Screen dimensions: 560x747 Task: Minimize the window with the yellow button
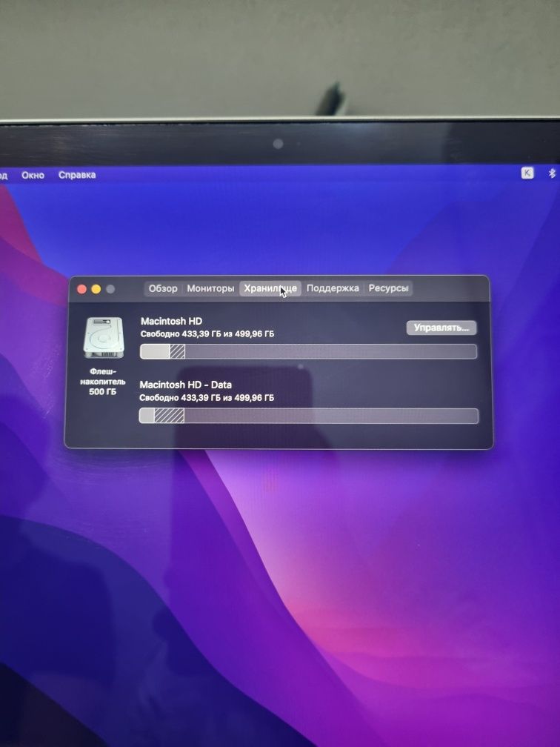click(96, 289)
